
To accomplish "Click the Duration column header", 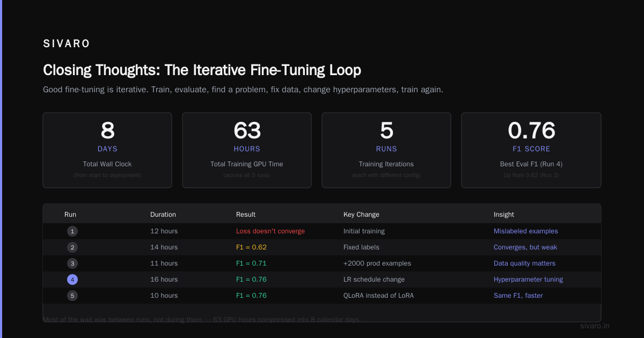I will [x=163, y=215].
